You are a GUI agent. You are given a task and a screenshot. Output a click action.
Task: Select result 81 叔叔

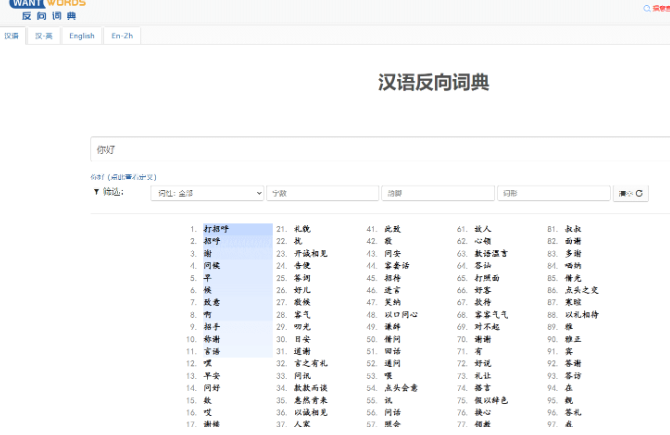pos(573,229)
